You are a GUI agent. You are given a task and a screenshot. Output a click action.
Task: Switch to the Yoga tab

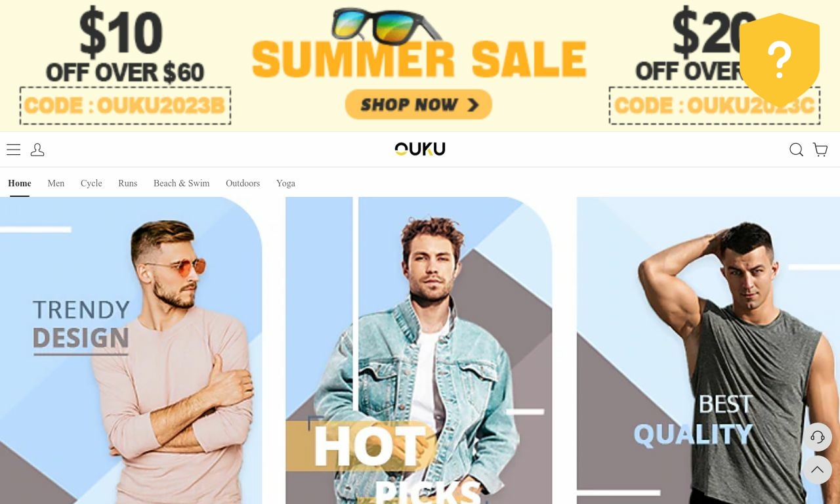pyautogui.click(x=285, y=183)
